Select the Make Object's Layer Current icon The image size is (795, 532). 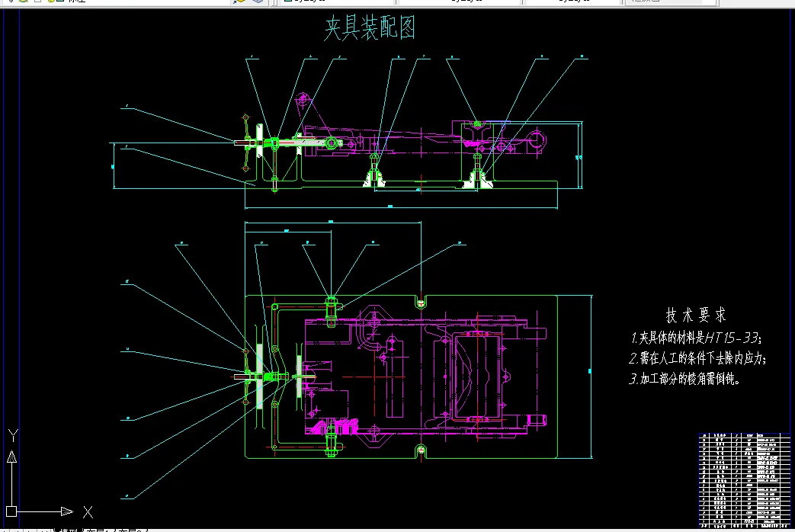[x=239, y=2]
